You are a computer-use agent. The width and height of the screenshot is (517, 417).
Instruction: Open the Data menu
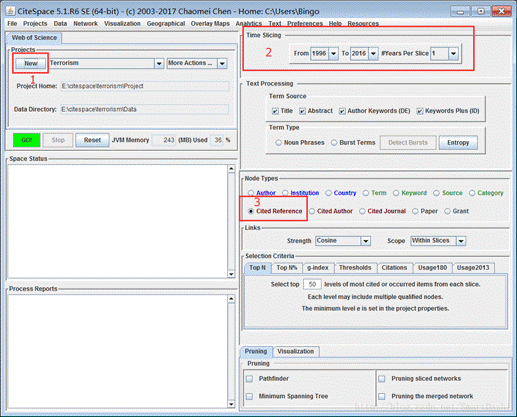click(x=60, y=24)
